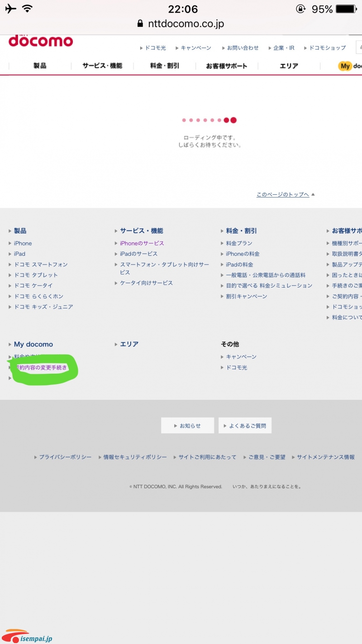This screenshot has width=362, height=644.
Task: Open 企業・IR header link
Action: point(284,48)
